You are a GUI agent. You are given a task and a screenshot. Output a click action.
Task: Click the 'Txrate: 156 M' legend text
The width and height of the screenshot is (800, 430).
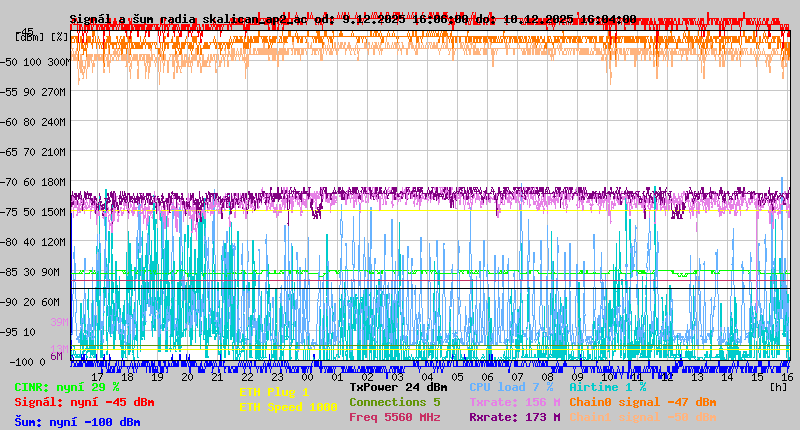point(515,402)
